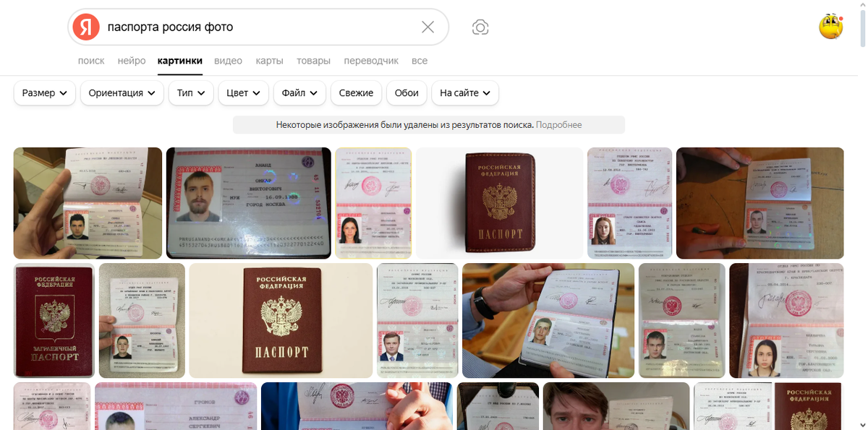Click the search field with паспорта россия фото
868x430 pixels.
[x=260, y=27]
